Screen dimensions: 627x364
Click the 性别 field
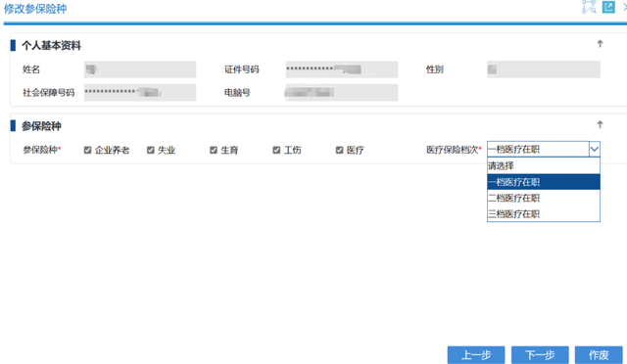pyautogui.click(x=544, y=69)
